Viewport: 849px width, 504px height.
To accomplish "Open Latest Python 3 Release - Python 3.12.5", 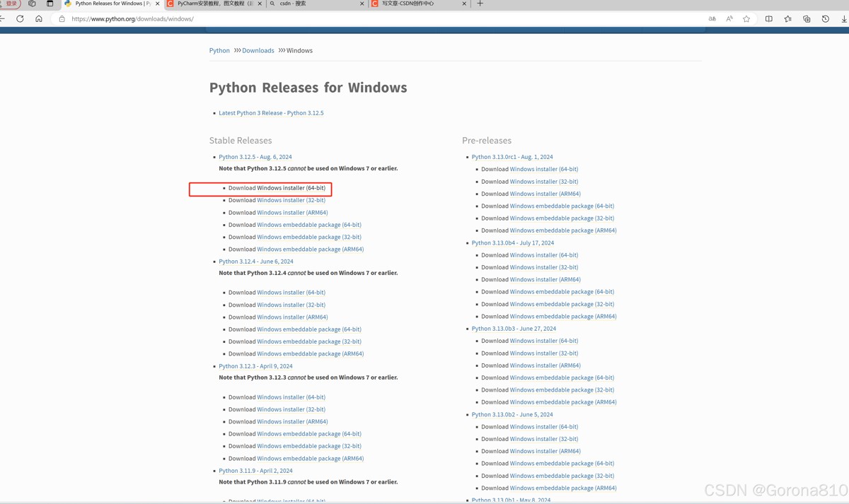I will click(x=271, y=113).
